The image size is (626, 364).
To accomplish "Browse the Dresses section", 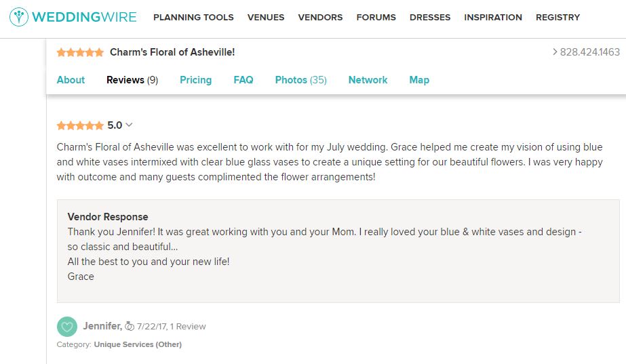I will [430, 17].
